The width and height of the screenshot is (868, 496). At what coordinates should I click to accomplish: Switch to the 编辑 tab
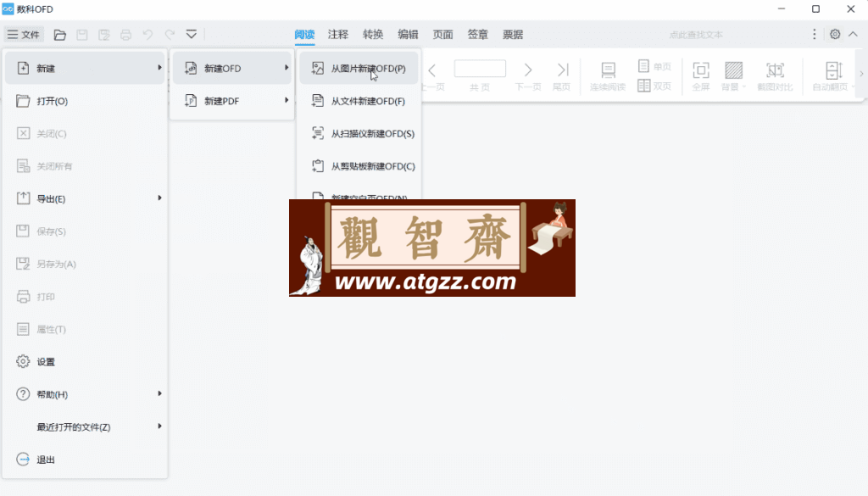click(x=408, y=34)
